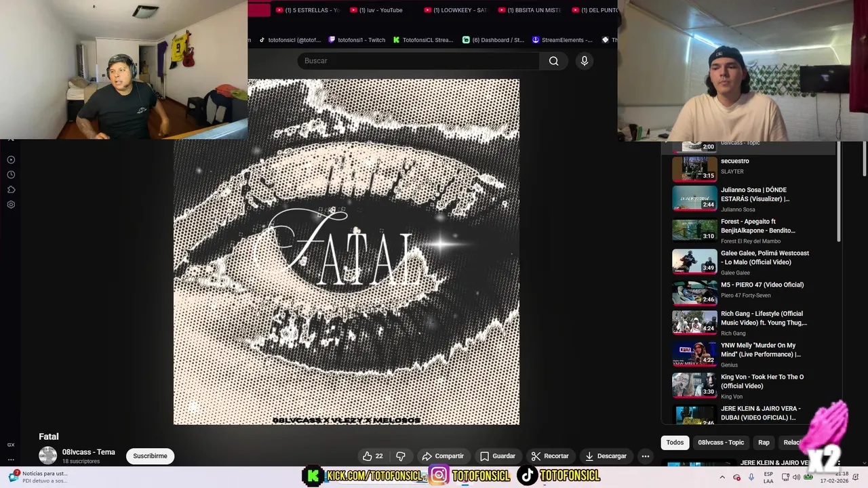Click 'Julianno Sosa' channel name text
This screenshot has height=488, width=868.
pos(738,210)
